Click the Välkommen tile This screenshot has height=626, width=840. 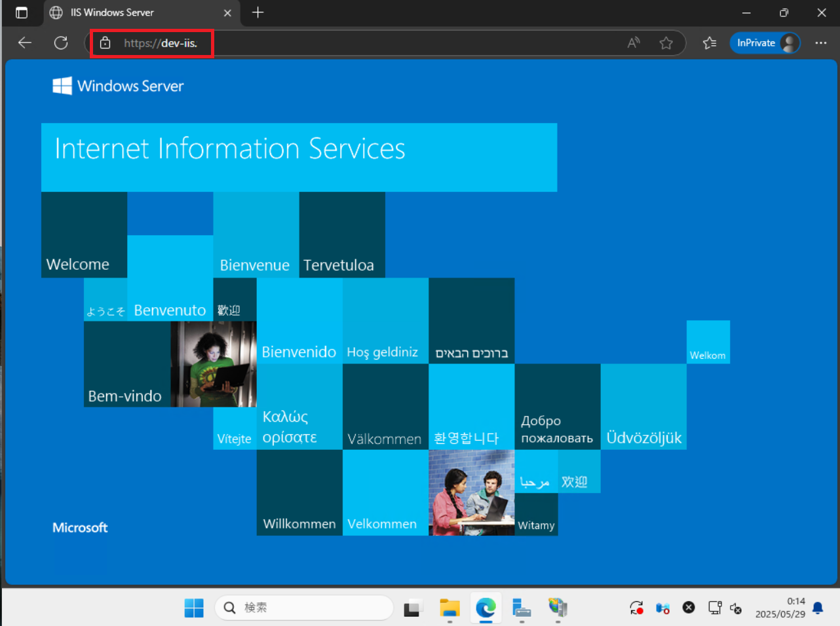385,407
